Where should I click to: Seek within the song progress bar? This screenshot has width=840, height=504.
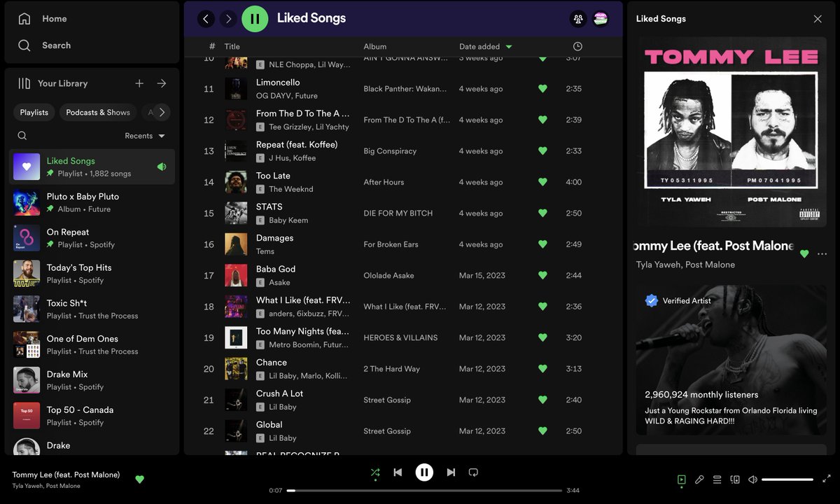point(424,491)
